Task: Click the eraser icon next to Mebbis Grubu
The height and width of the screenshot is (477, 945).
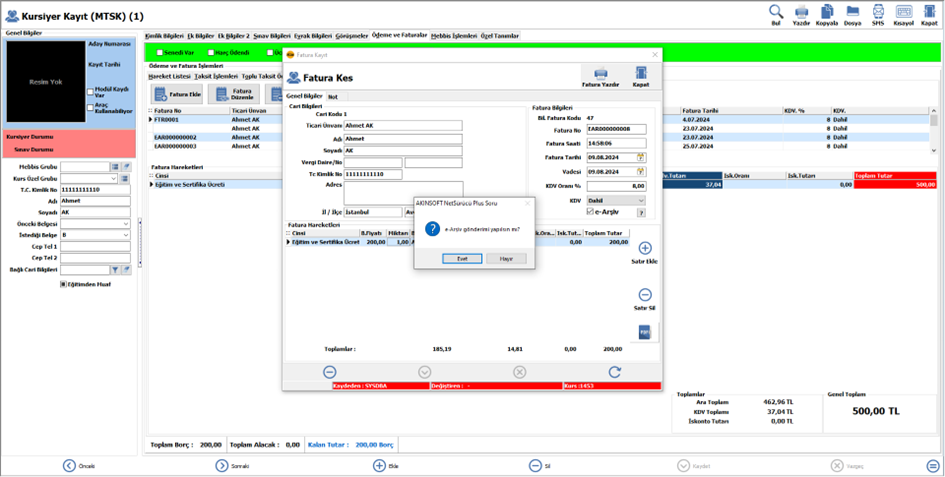Action: point(126,167)
